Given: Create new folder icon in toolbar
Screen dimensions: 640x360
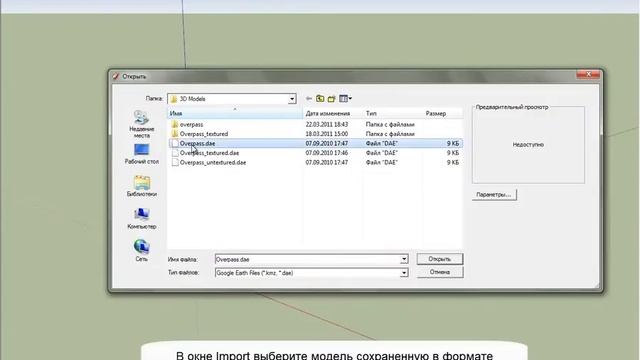Looking at the screenshot, I should 331,98.
